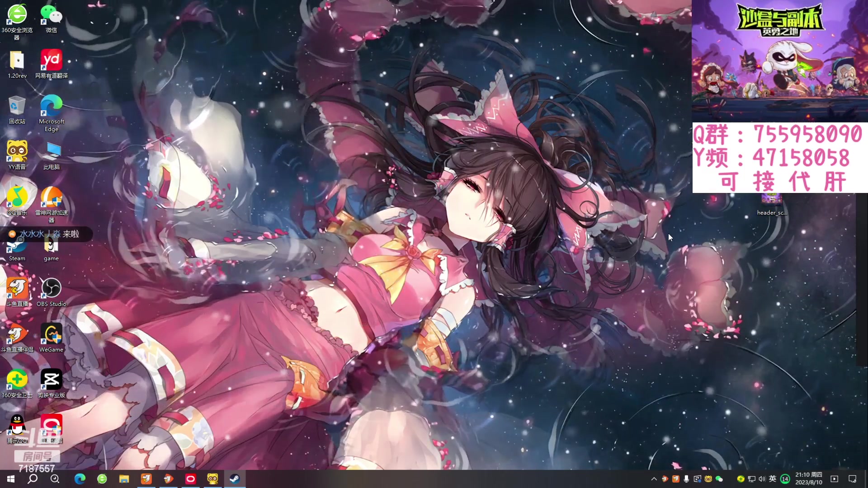Select the 腾讯QQ penguin desktop icon

point(17,429)
